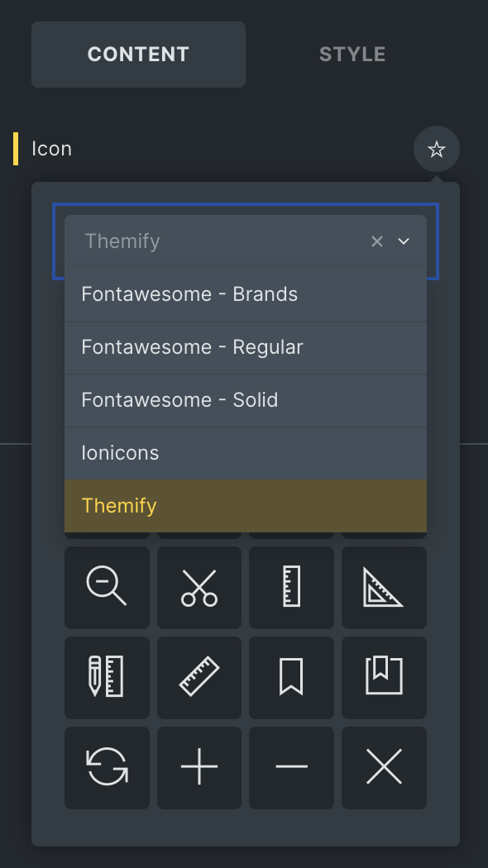Select the bookmark icon
Image resolution: width=488 pixels, height=868 pixels.
tap(291, 678)
